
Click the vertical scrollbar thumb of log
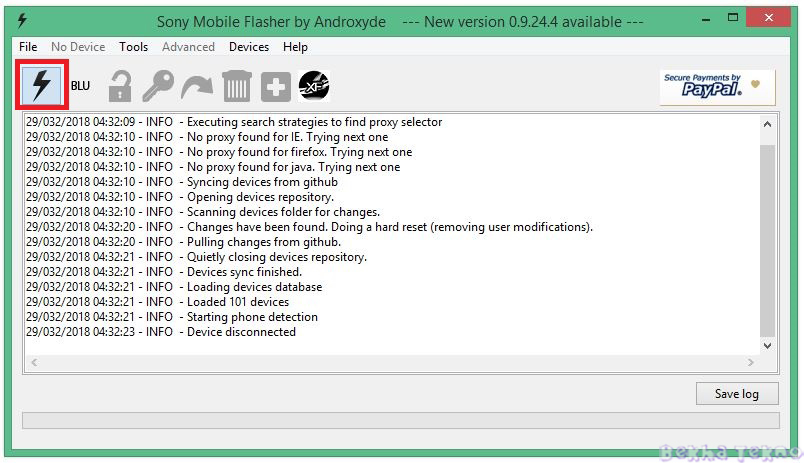coord(767,241)
